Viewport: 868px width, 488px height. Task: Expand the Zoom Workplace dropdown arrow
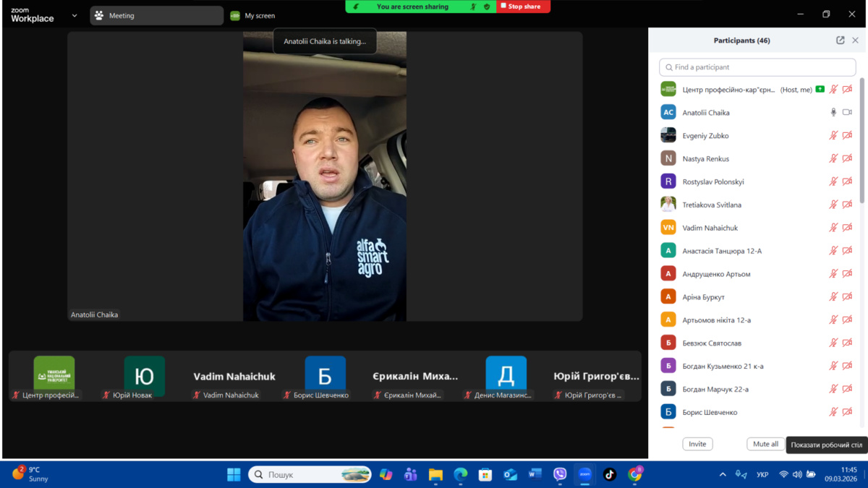[x=75, y=15]
